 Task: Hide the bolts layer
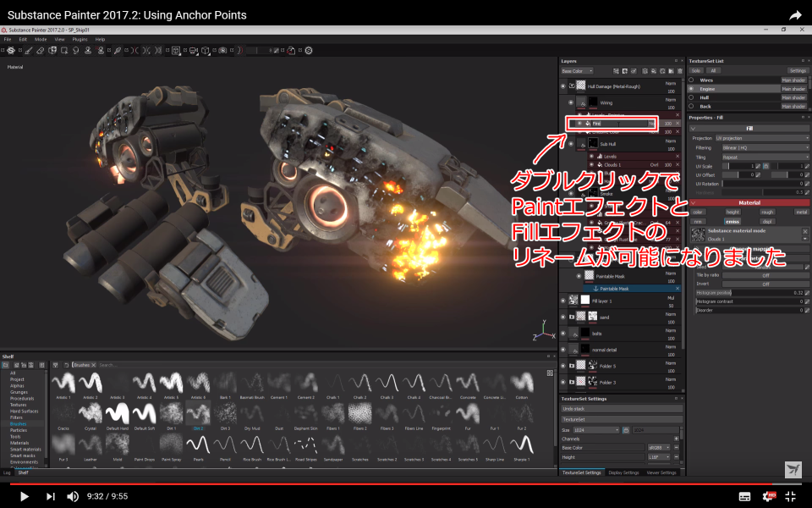pos(563,334)
